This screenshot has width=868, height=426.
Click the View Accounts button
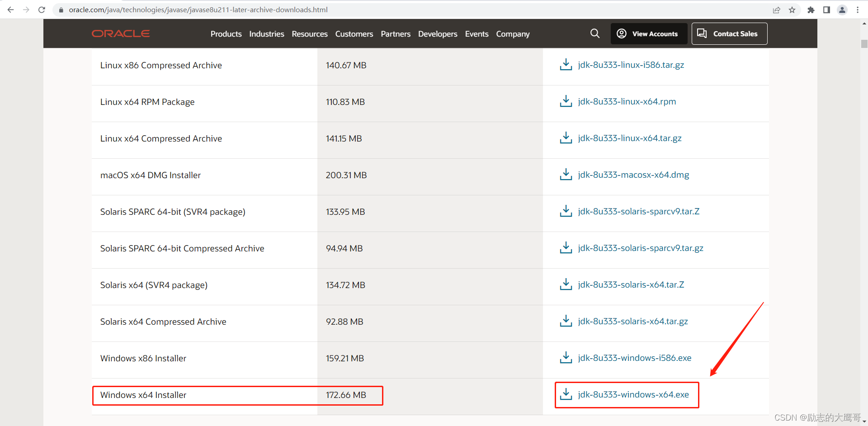(649, 33)
